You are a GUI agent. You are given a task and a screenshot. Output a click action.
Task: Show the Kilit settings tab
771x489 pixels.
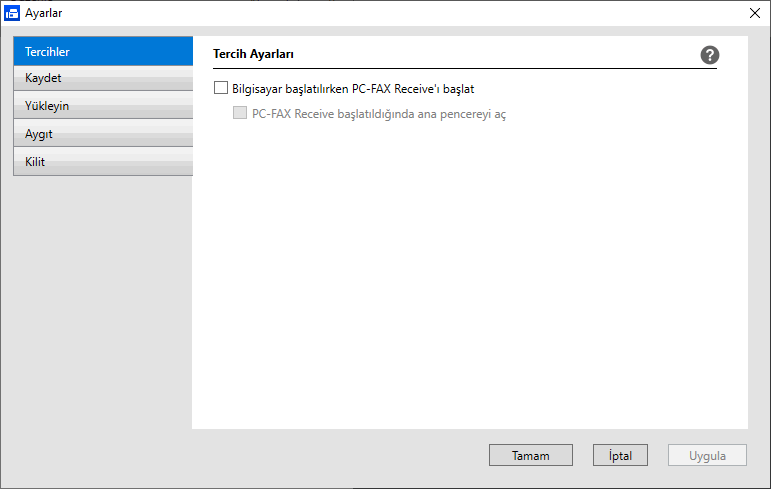point(102,161)
